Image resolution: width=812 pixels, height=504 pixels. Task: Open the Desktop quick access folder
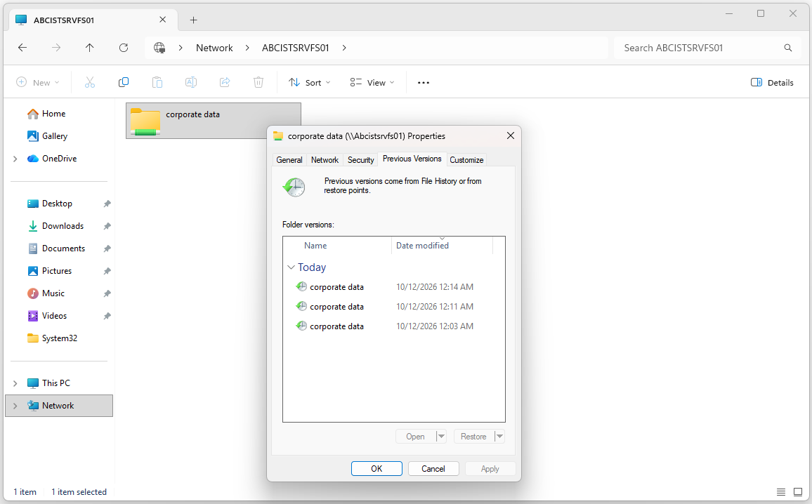point(57,204)
